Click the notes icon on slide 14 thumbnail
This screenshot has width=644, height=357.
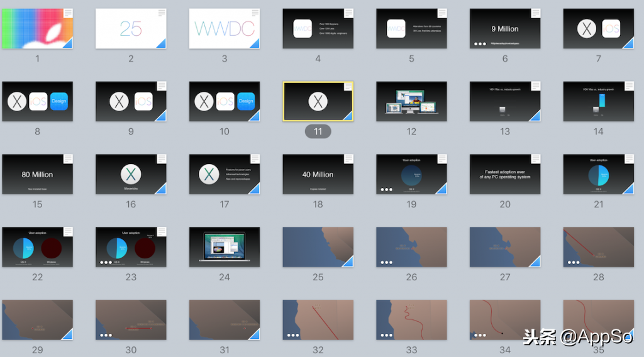coord(630,85)
